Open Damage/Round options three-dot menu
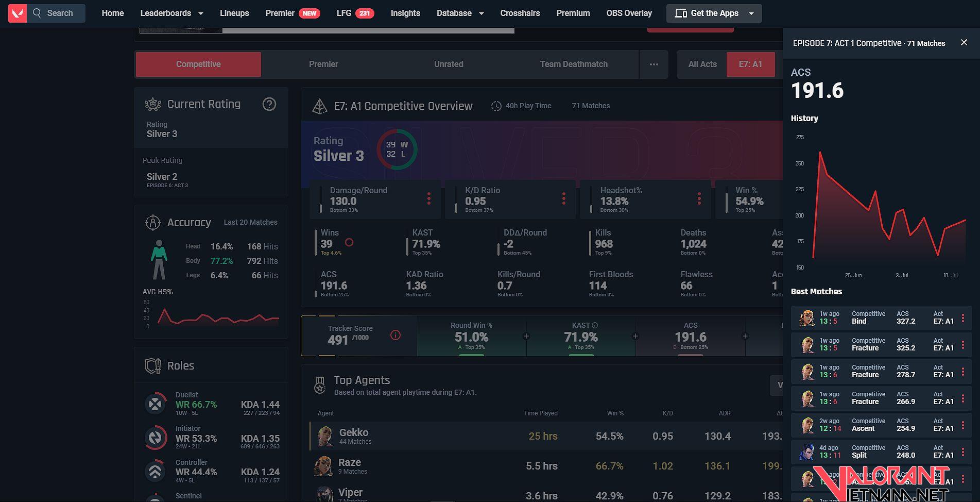Screen dimensions: 980x502 click(x=429, y=198)
